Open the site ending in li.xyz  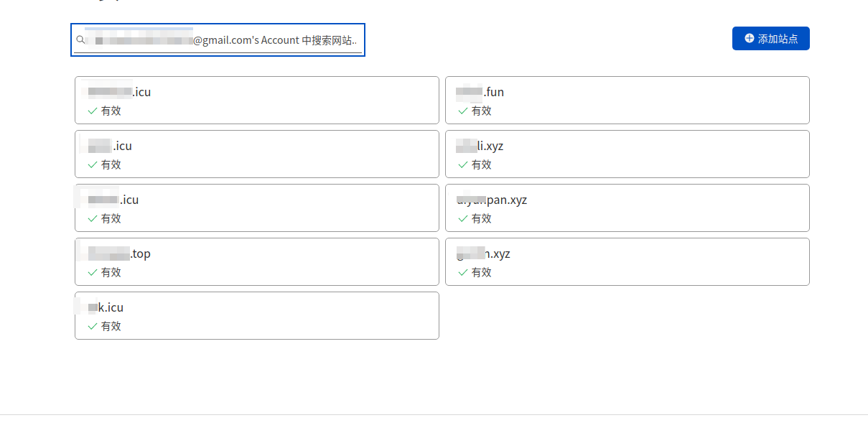[x=627, y=154]
